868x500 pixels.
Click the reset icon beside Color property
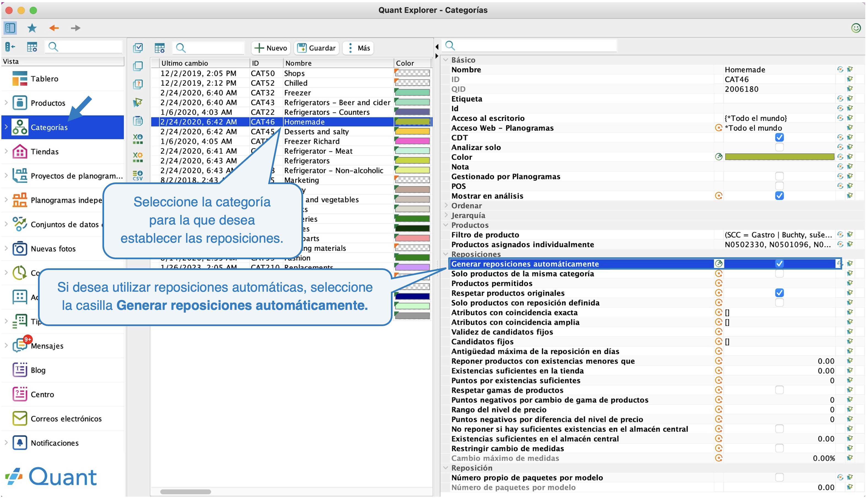click(840, 157)
